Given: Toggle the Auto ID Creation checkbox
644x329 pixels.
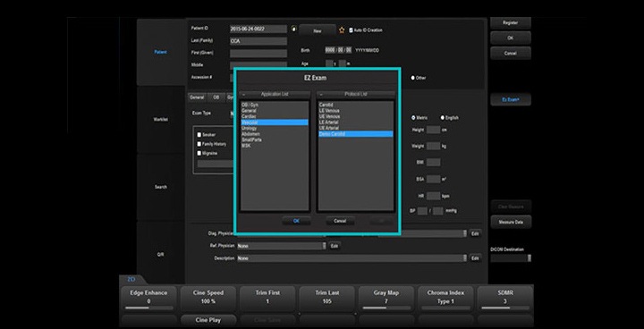Looking at the screenshot, I should coord(351,30).
